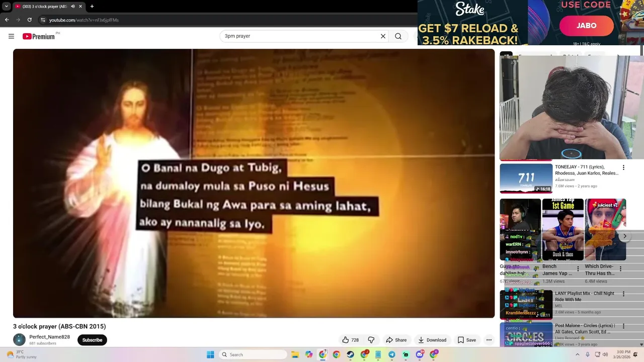Open options for Bench James Yap short
Viewport: 644px width, 362px height.
[578, 268]
